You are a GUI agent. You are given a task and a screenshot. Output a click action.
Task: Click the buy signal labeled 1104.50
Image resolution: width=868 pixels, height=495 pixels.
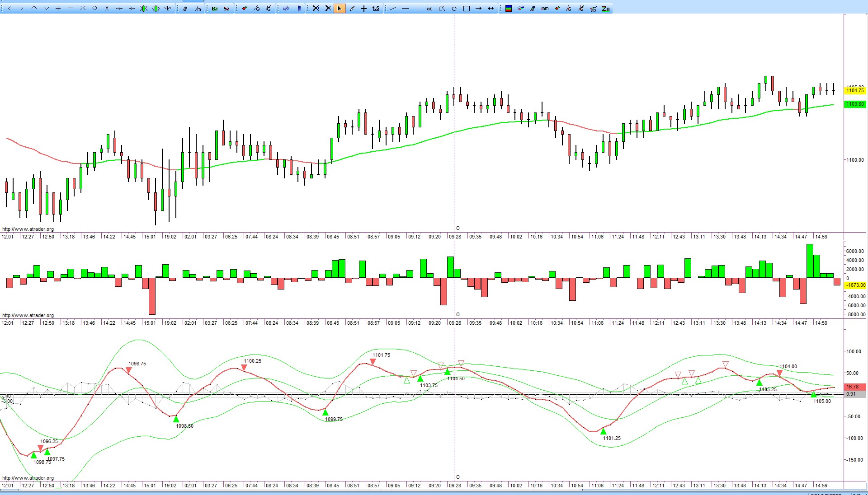(447, 372)
